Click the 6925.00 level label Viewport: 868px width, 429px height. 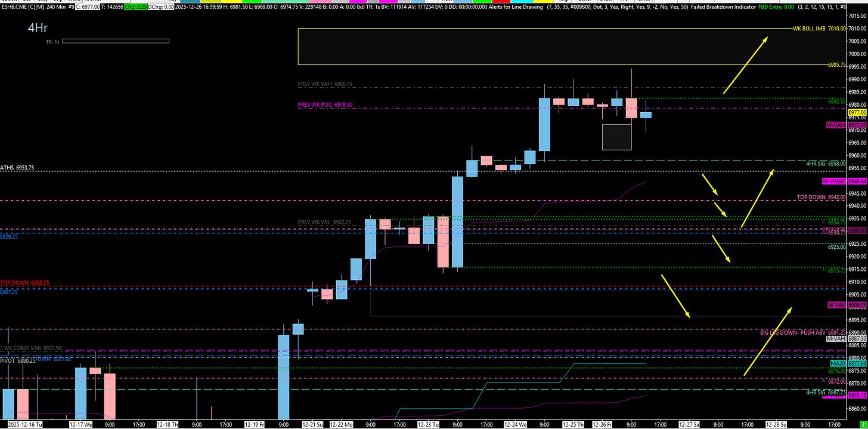(837, 246)
